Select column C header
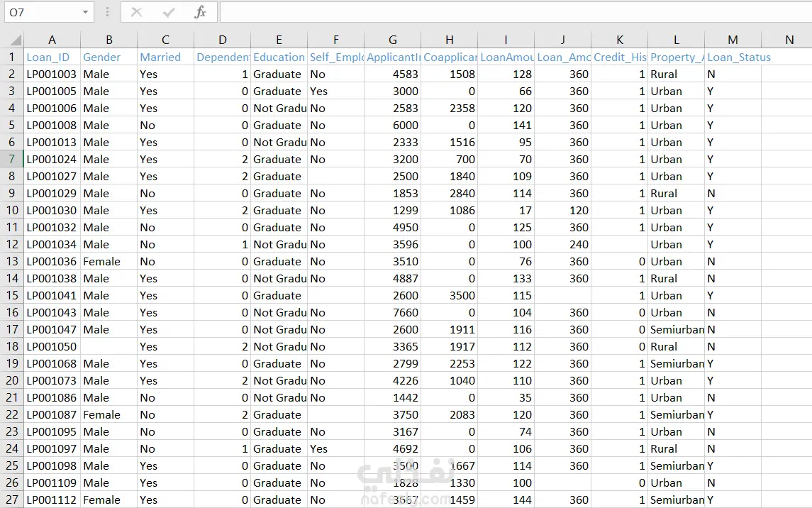The width and height of the screenshot is (812, 508). (165, 40)
